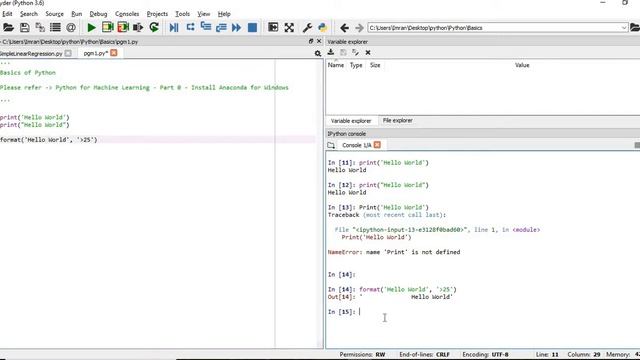Open the Run menu

pyautogui.click(x=76, y=14)
